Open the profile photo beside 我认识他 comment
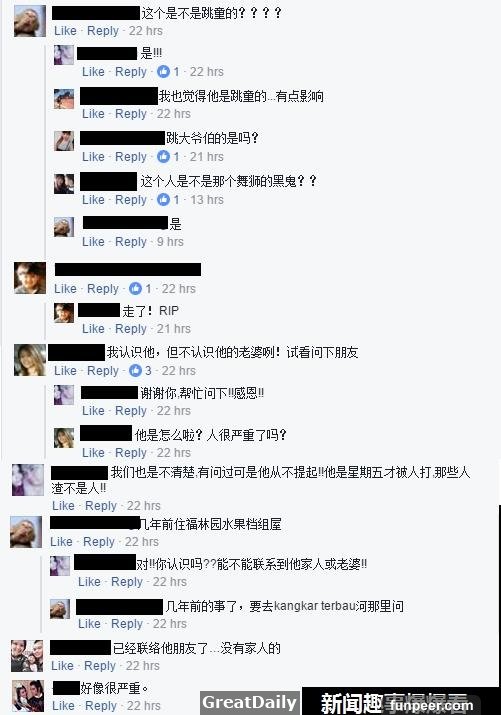 coord(30,360)
